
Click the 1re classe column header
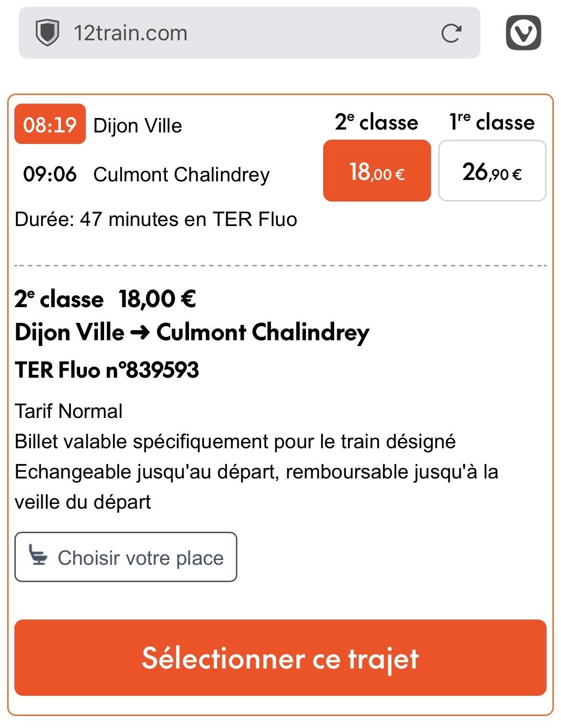pyautogui.click(x=492, y=122)
